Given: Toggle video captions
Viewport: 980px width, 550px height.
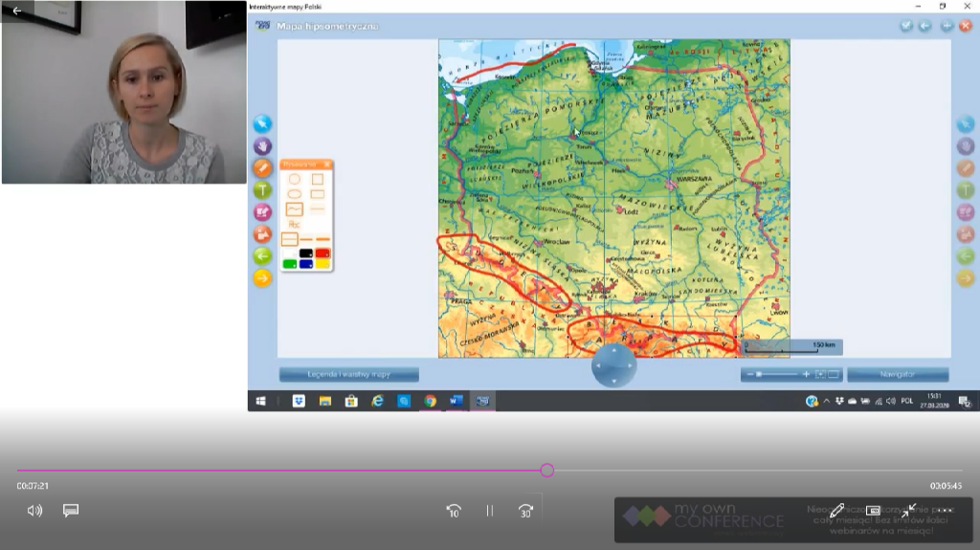Looking at the screenshot, I should click(71, 511).
